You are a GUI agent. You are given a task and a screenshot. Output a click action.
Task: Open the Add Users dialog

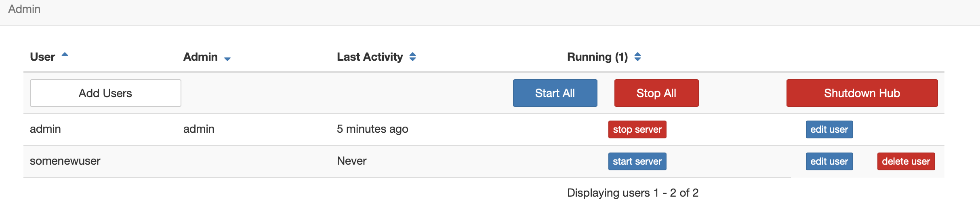[x=105, y=93]
